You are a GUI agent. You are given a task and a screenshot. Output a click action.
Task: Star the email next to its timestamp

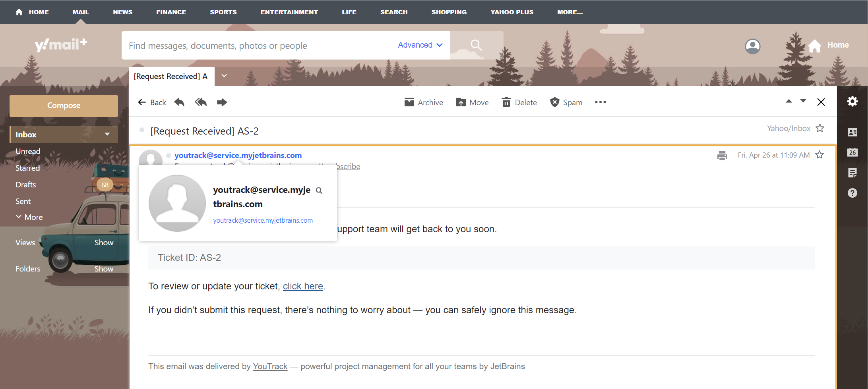pos(820,155)
